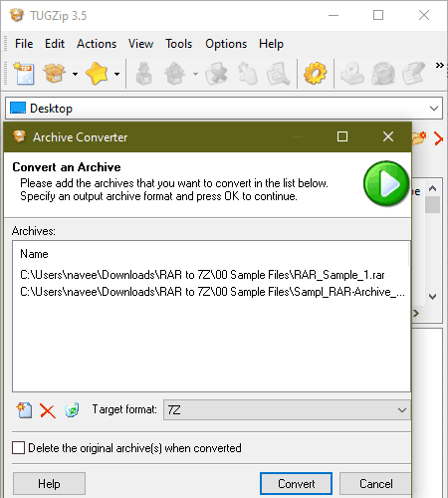Click the folder icon behind the dialog
This screenshot has height=498, width=448.
419,138
